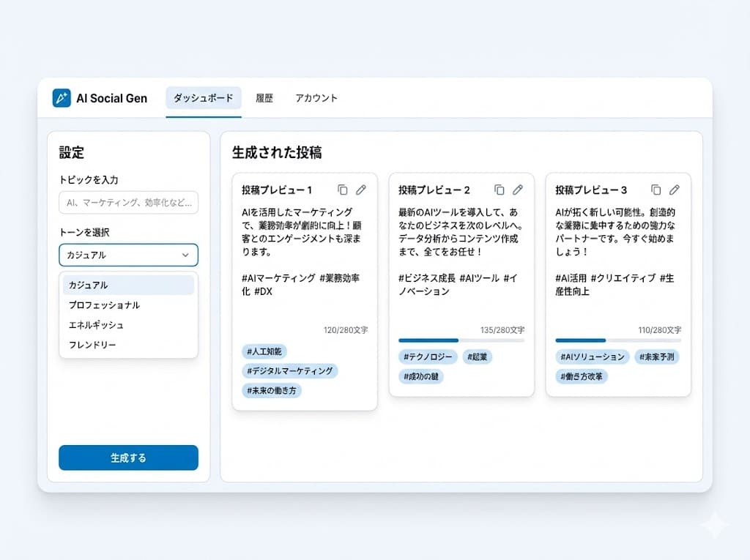Toggle the #テクノロジー hashtag chip
750x560 pixels.
coord(427,356)
